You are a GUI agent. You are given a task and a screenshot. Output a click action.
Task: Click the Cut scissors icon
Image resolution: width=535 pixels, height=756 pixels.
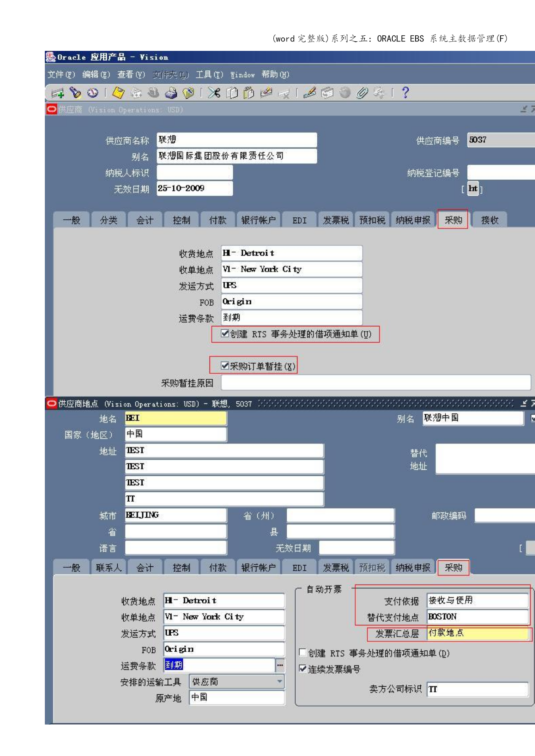tap(214, 93)
